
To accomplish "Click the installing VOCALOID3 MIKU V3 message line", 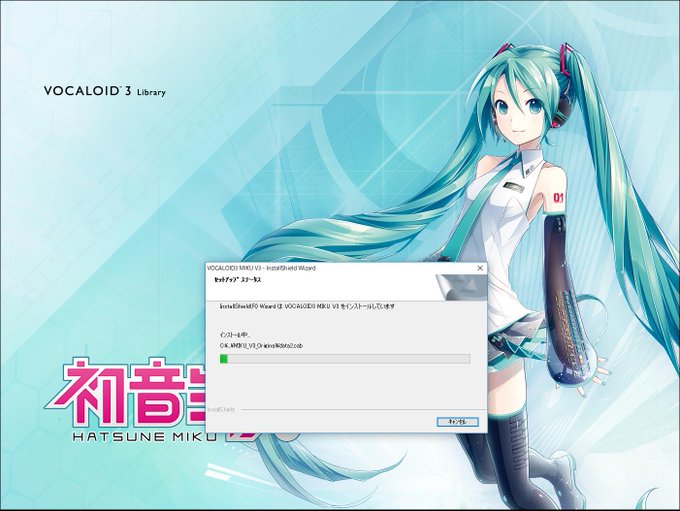I will click(307, 306).
